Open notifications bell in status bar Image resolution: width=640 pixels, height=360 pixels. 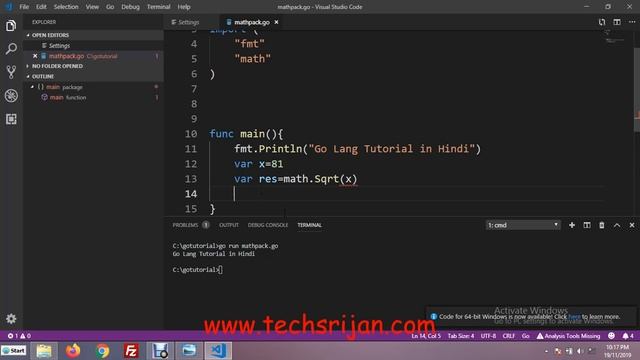[627, 336]
